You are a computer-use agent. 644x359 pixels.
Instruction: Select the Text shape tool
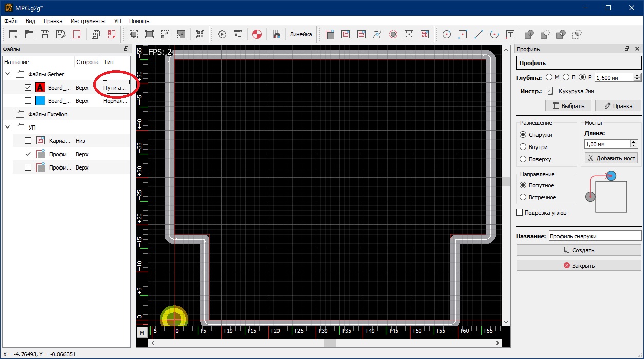[510, 34]
